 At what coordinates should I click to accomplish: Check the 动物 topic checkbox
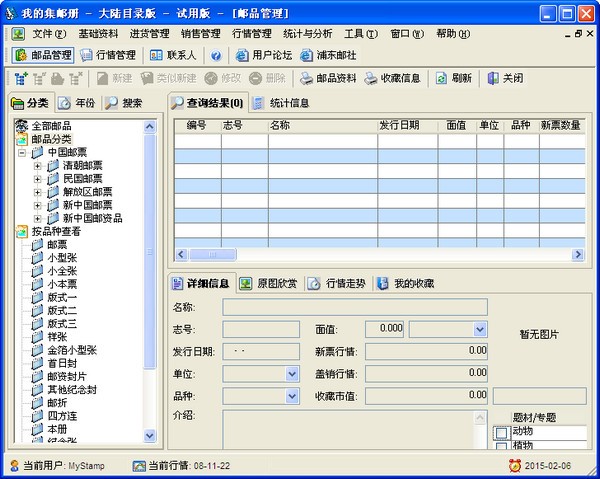(502, 432)
